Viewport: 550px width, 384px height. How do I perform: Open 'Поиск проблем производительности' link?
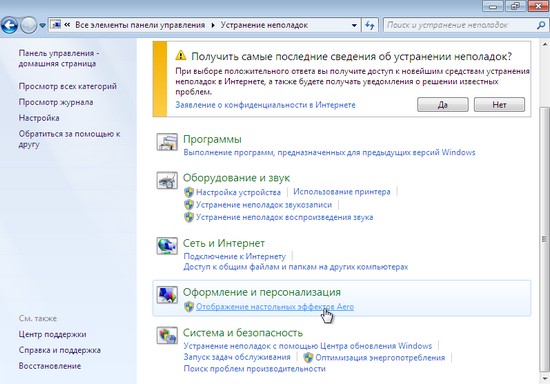click(x=254, y=369)
